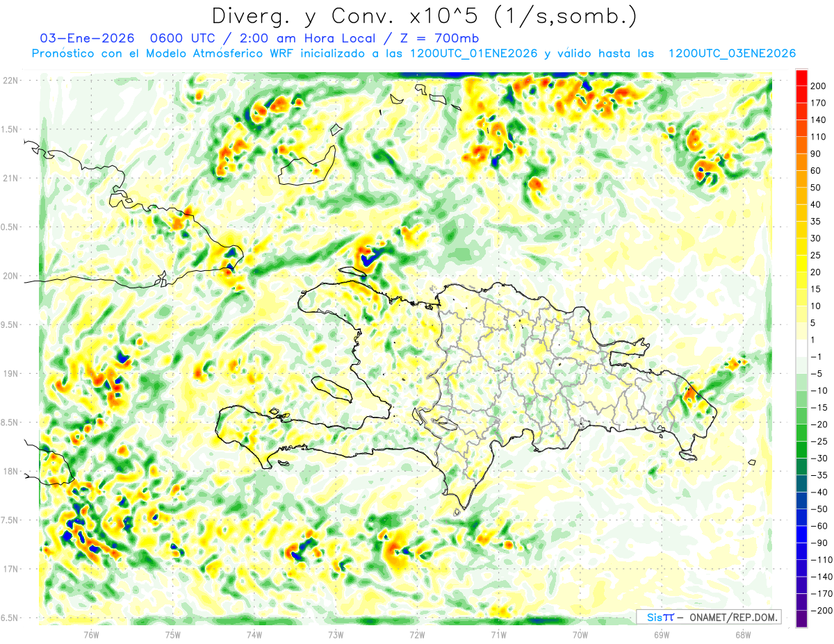This screenshot has height=644, width=834.
Task: Click the '-170' color scale value
Action: (x=821, y=593)
